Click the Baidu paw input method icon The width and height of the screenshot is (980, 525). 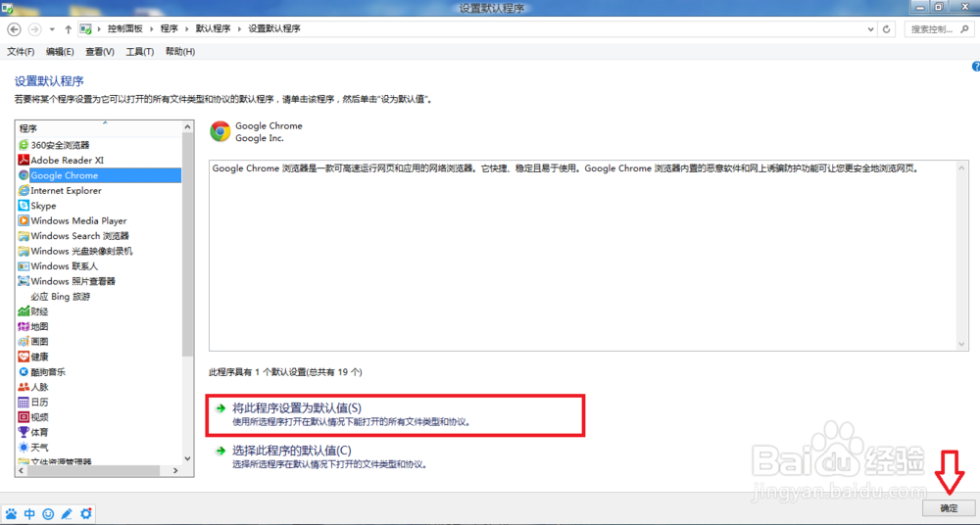pyautogui.click(x=11, y=514)
